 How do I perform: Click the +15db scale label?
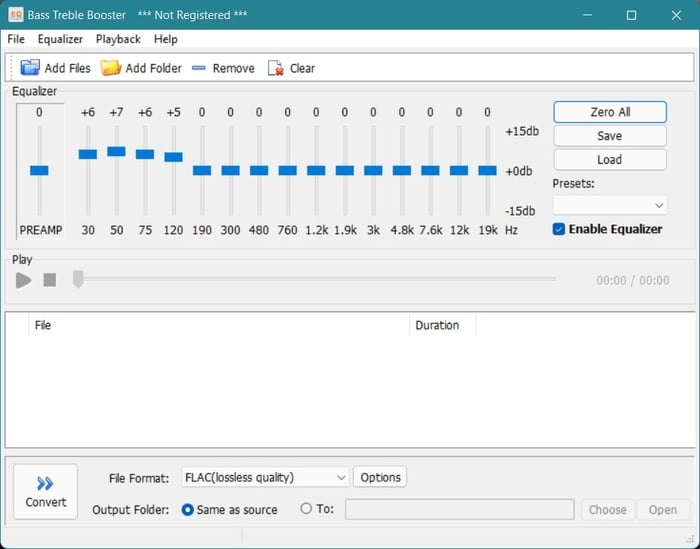pos(522,131)
